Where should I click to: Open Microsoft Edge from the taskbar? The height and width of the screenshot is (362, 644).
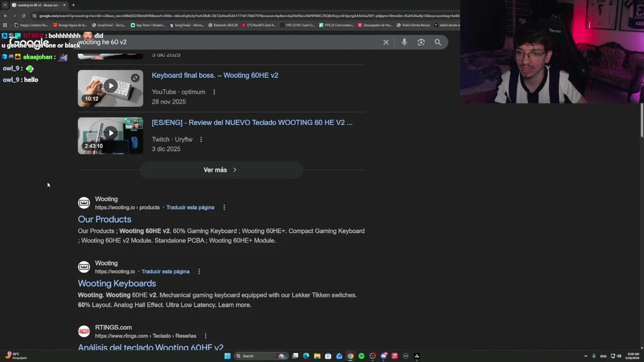tap(306, 356)
